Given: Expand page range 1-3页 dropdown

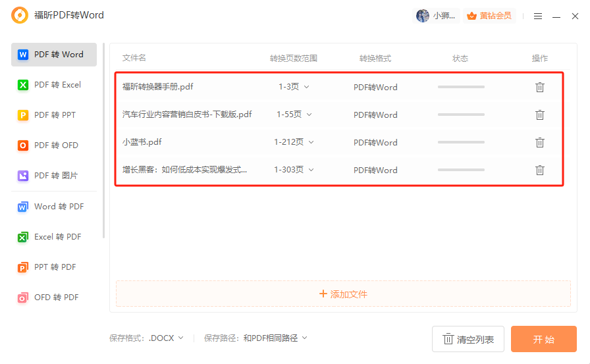Looking at the screenshot, I should pyautogui.click(x=294, y=87).
